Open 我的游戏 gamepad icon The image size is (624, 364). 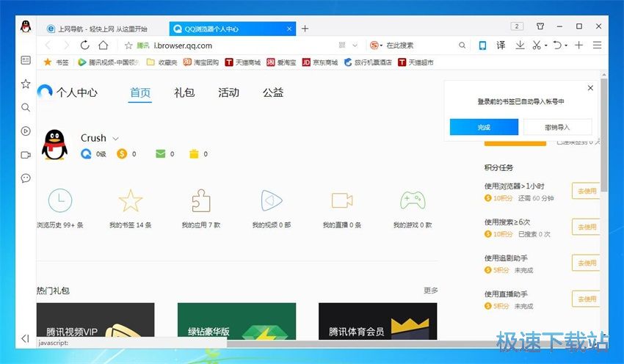tap(413, 200)
